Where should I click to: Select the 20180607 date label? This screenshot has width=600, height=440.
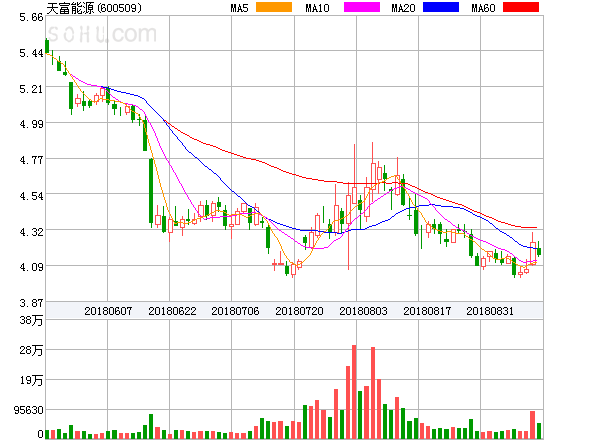pyautogui.click(x=108, y=311)
